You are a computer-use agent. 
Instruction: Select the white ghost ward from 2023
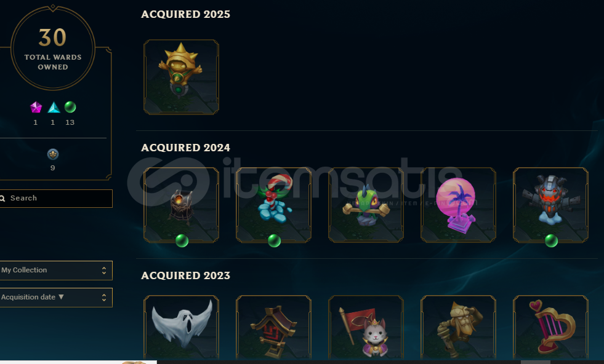point(181,328)
